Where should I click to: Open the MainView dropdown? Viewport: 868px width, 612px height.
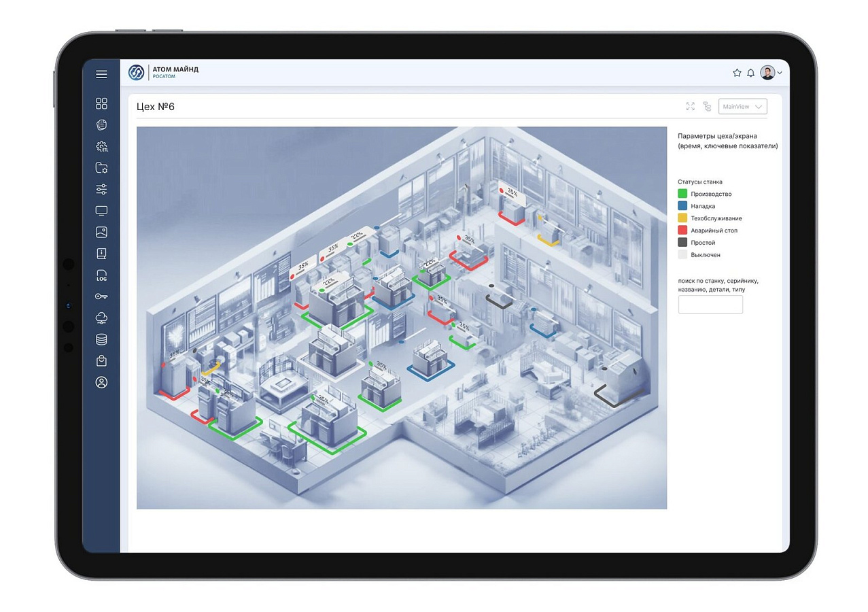click(x=742, y=107)
